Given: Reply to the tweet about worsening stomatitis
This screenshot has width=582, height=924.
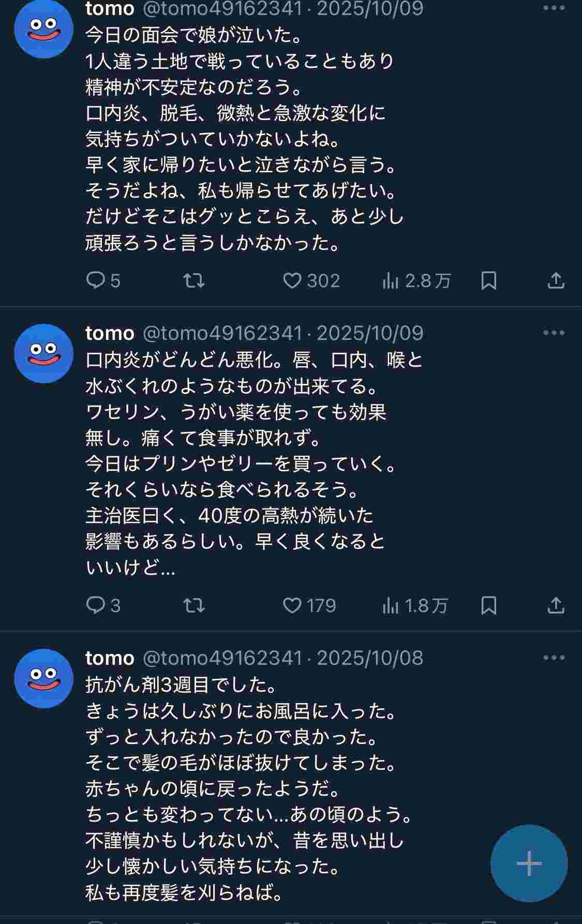Looking at the screenshot, I should (x=96, y=605).
